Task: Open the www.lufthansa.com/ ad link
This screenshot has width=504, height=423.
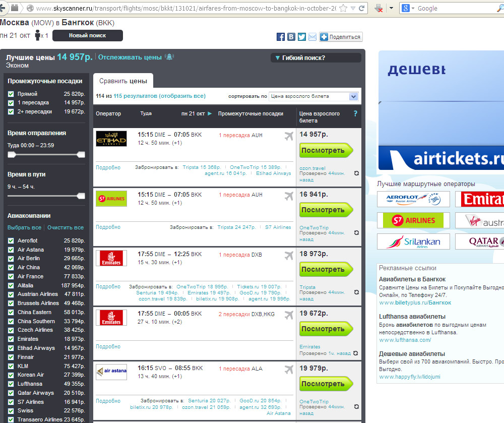Action: coord(405,340)
